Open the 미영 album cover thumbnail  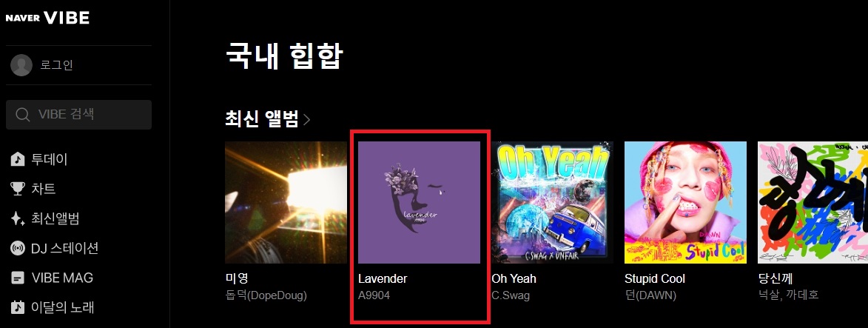286,202
